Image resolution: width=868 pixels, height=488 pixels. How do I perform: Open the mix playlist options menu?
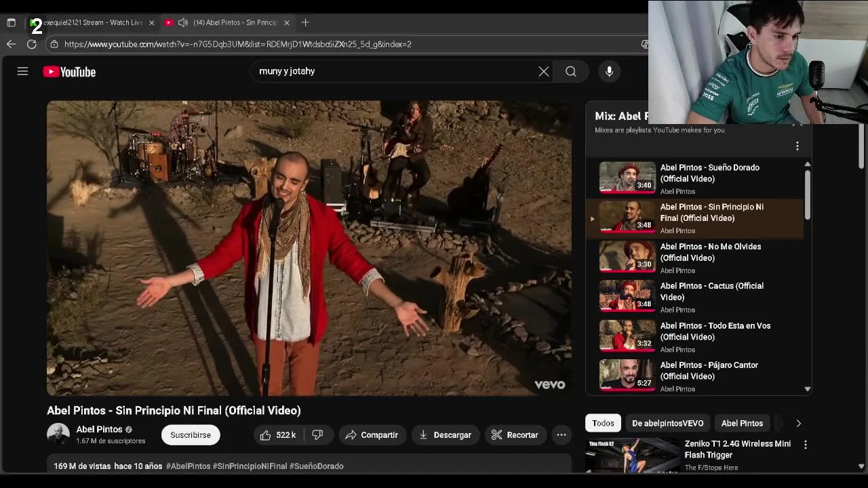pyautogui.click(x=797, y=146)
